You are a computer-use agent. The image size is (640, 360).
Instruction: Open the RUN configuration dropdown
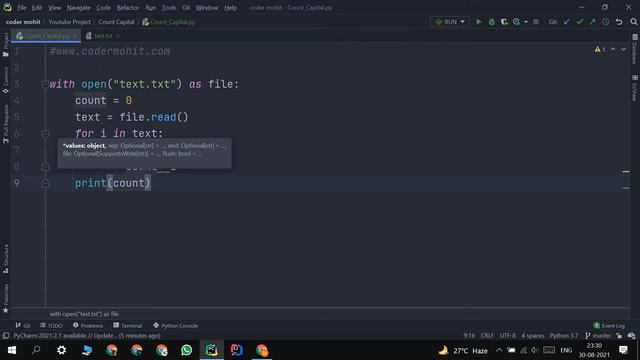pos(450,22)
